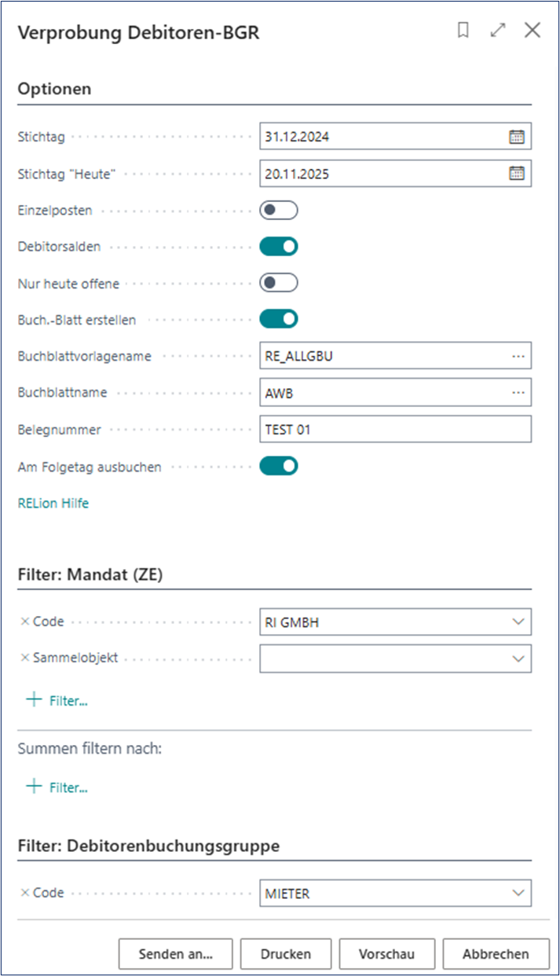This screenshot has height=976, width=560.
Task: Add a filter under Mandat (ZE)
Action: coord(57,700)
